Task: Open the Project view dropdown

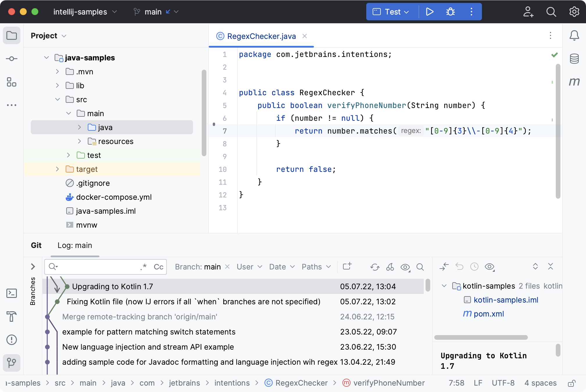Action: coord(49,36)
